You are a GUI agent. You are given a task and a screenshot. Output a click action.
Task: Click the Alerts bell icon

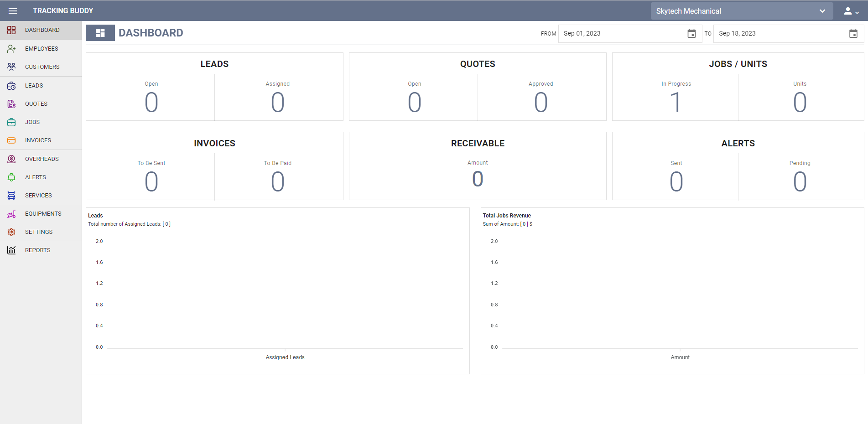coord(11,177)
